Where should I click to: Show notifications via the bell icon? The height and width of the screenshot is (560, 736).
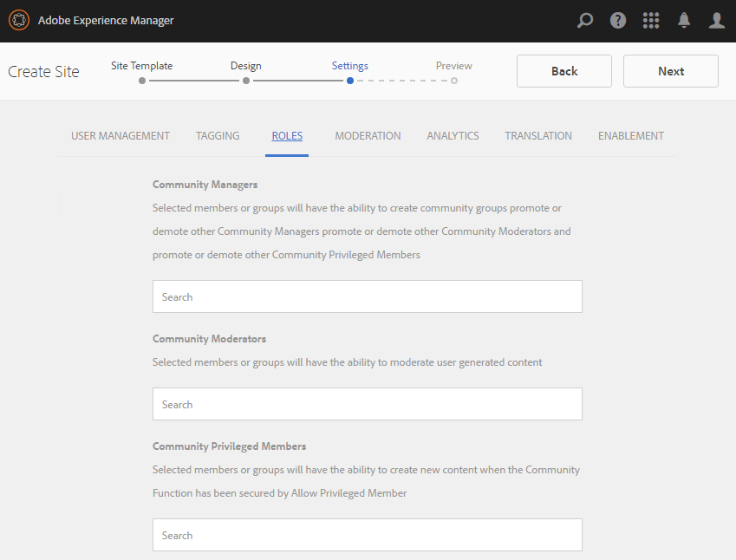pyautogui.click(x=684, y=20)
